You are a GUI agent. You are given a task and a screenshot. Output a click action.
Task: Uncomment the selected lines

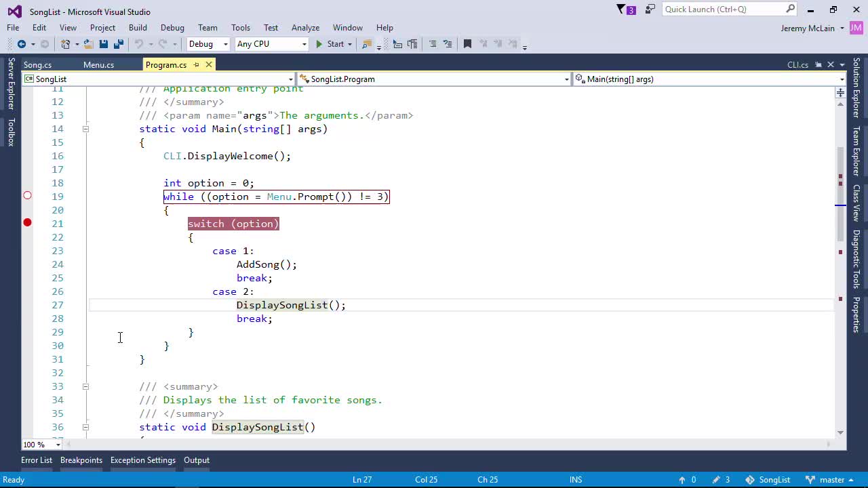click(448, 44)
